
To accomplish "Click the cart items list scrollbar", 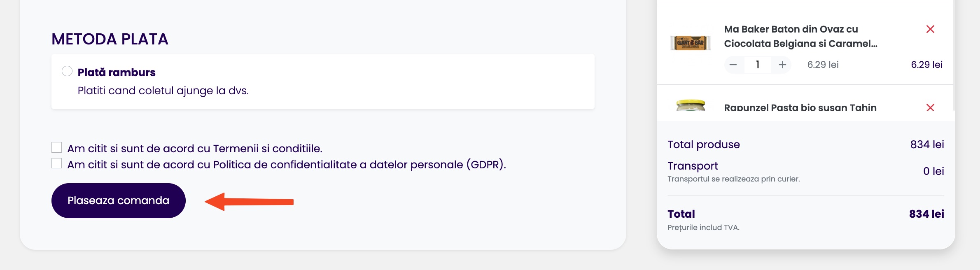I will [954, 58].
